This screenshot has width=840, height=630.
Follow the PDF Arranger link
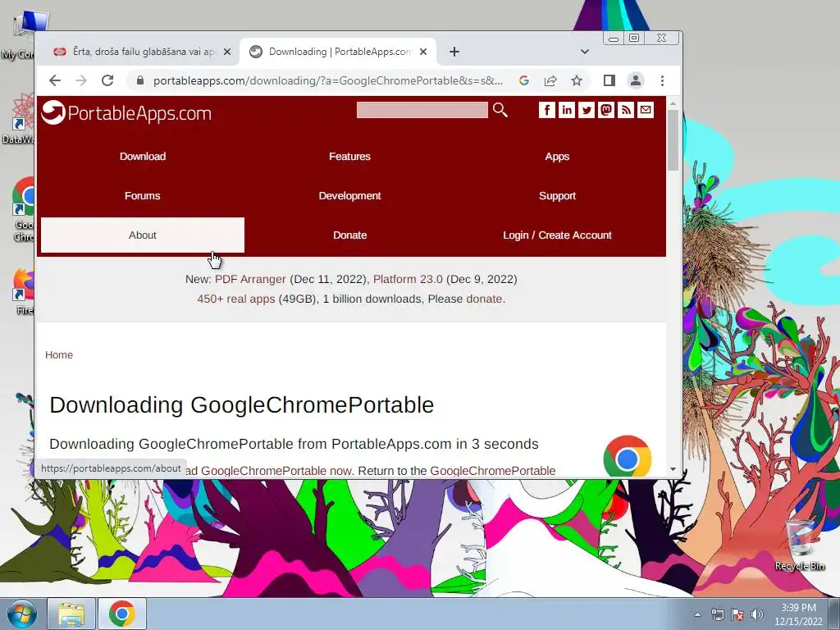(x=250, y=279)
